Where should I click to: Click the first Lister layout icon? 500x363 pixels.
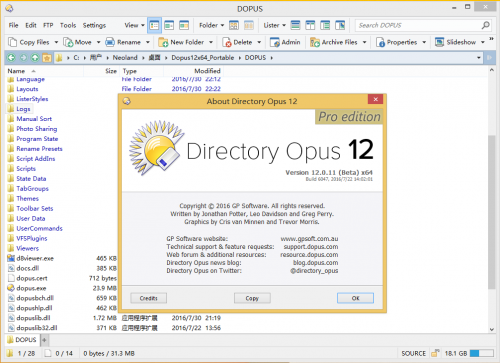click(x=295, y=25)
